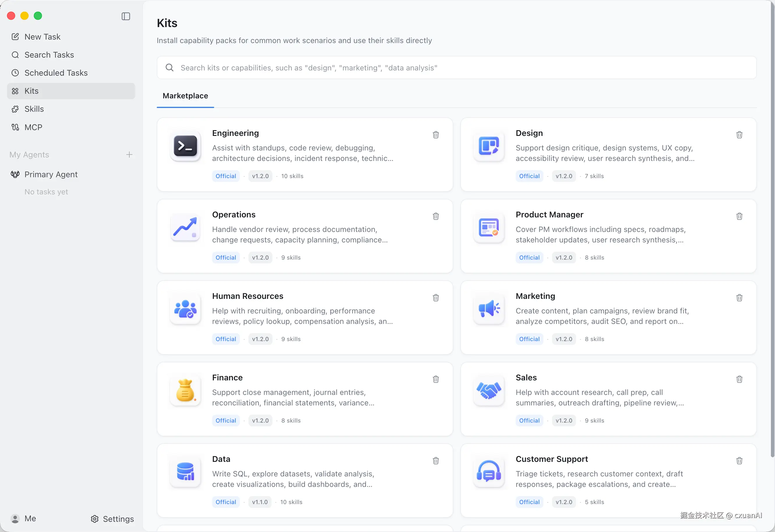Click the Finance money bag icon
Screen dimensions: 775x532
click(185, 390)
